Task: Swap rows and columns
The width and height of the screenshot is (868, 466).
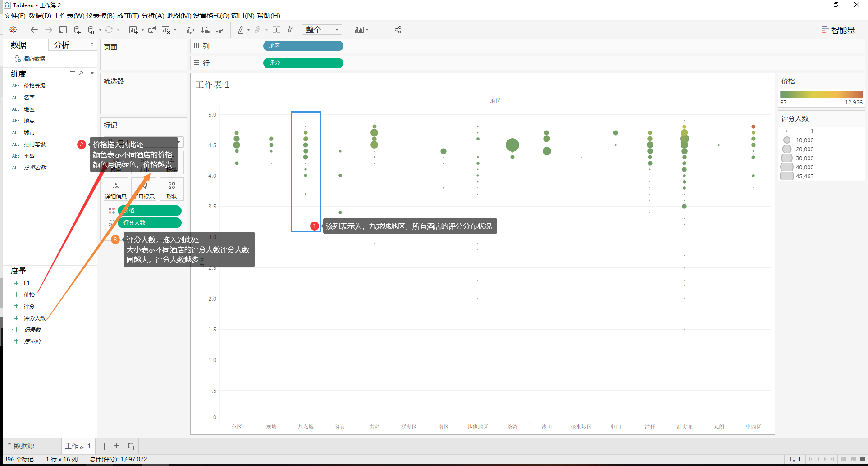Action: (x=191, y=30)
